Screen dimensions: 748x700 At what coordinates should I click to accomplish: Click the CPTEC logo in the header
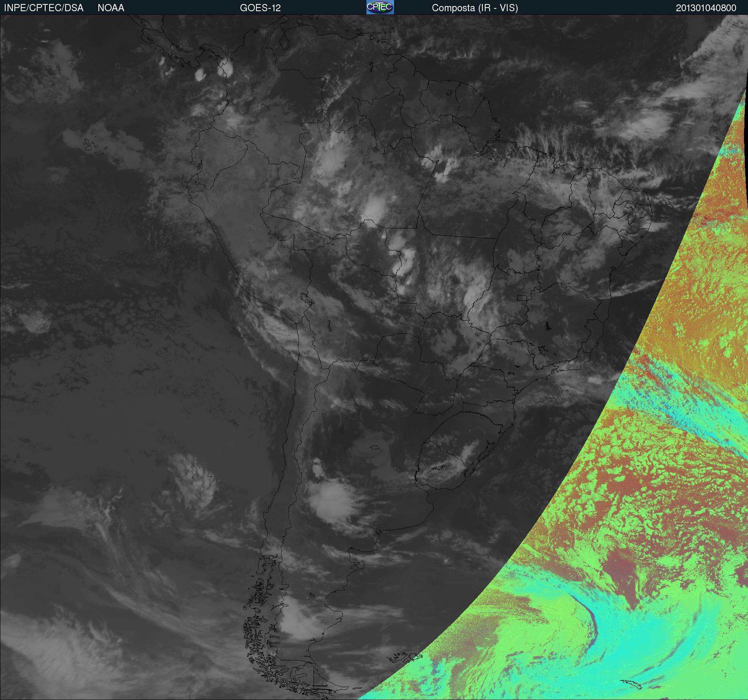pyautogui.click(x=380, y=7)
